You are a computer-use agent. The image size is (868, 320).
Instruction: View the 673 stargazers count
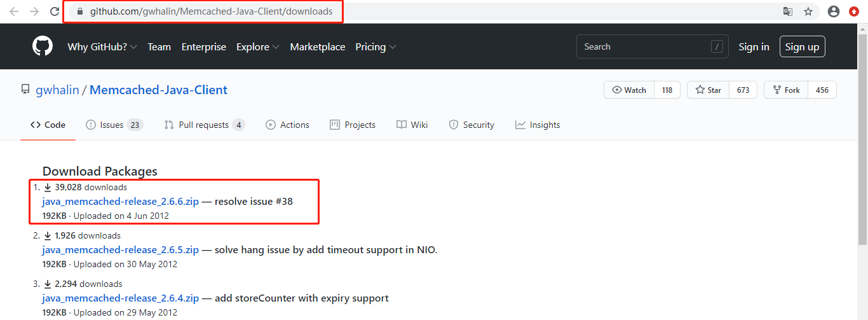(x=743, y=90)
